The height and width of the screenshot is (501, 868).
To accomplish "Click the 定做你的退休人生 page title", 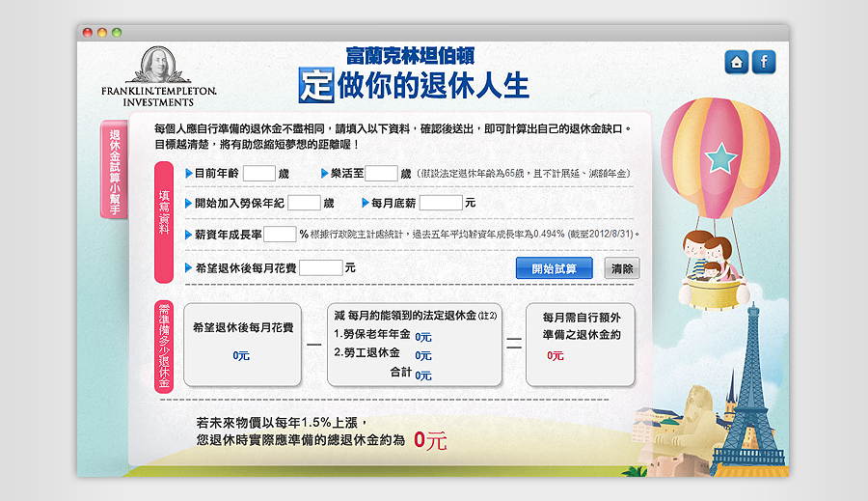I will click(414, 85).
